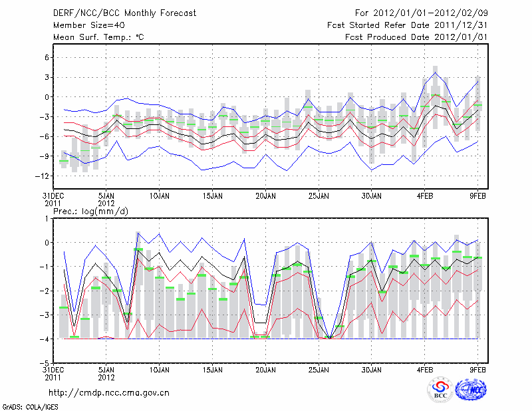
Task: Select 4FEB on the temperature chart axis
Action: point(425,196)
